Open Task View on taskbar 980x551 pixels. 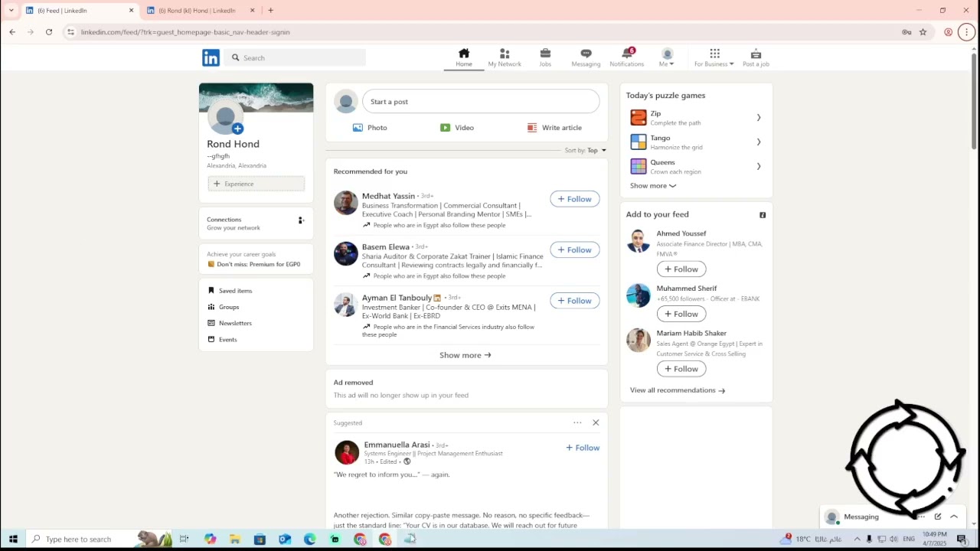[184, 540]
